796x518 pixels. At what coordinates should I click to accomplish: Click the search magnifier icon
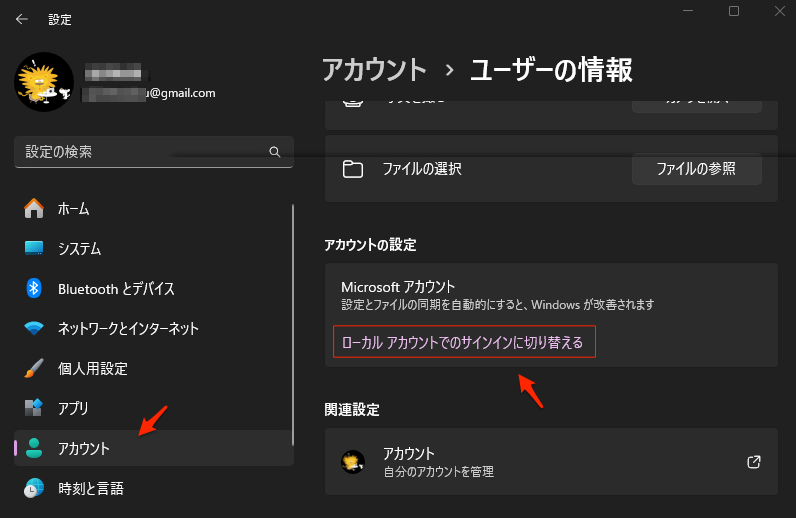click(x=275, y=152)
